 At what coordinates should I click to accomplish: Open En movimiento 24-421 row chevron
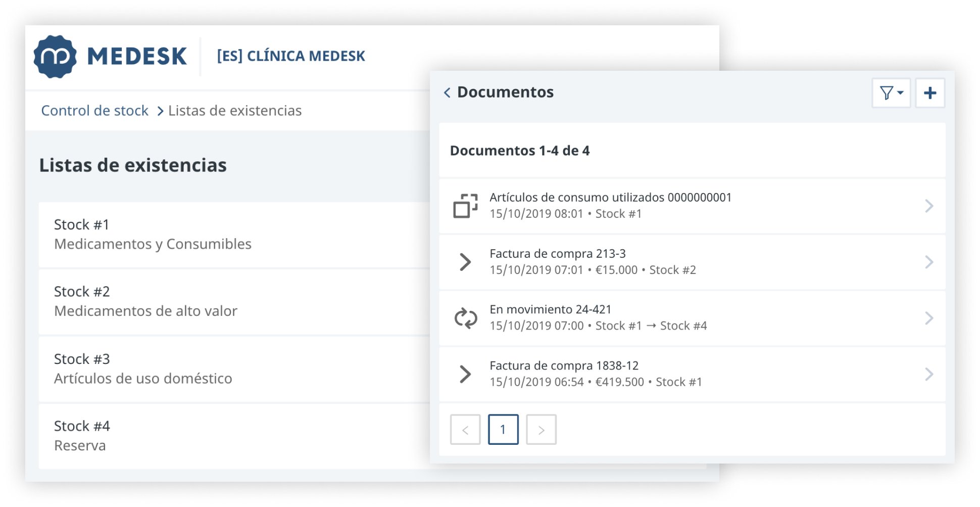pyautogui.click(x=929, y=318)
